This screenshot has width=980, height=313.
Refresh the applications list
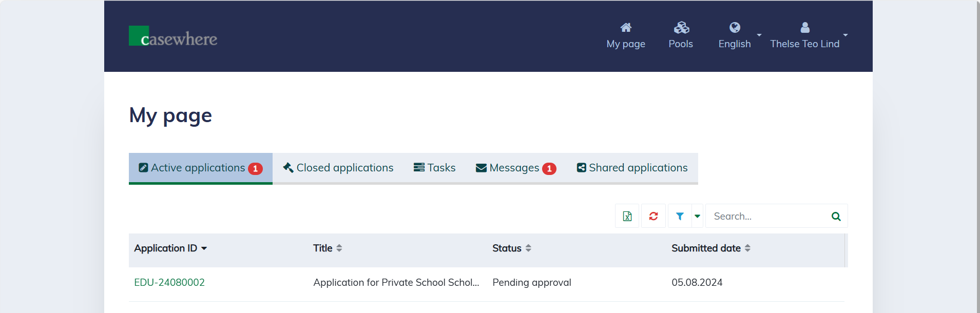[654, 216]
